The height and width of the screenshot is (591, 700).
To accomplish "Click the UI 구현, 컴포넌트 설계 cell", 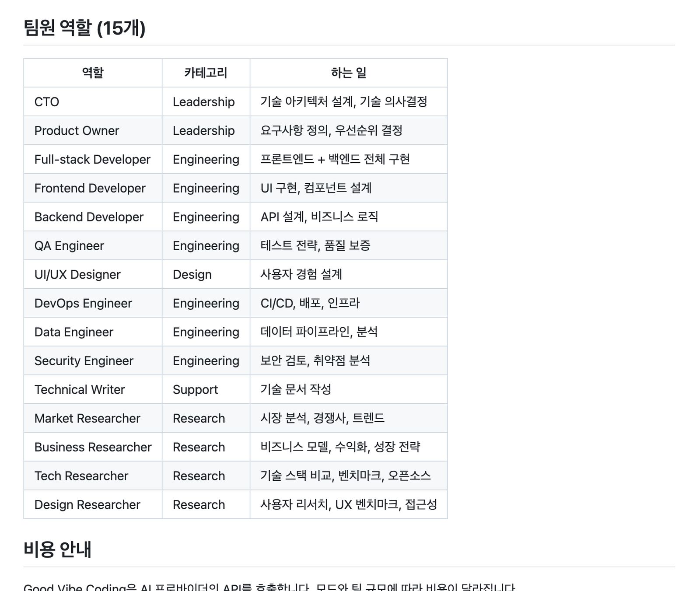I will click(x=349, y=188).
